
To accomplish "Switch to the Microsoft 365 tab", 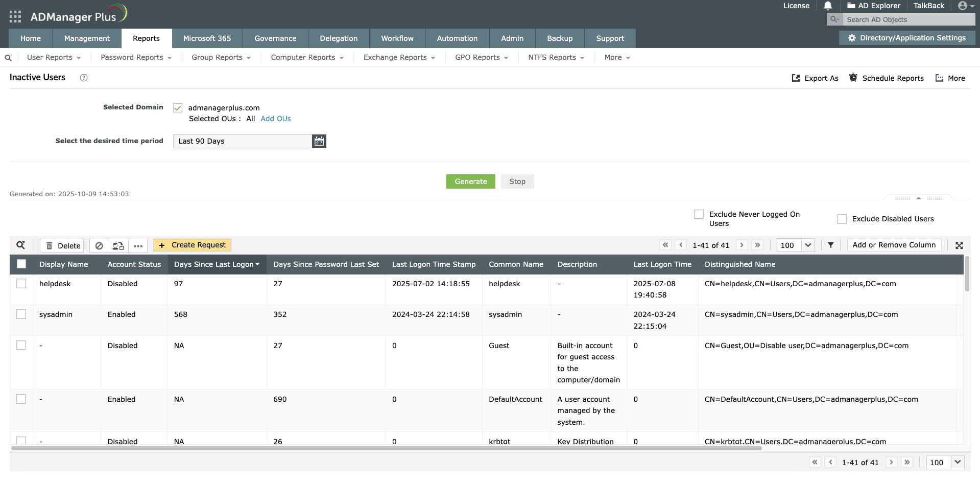I will point(207,38).
